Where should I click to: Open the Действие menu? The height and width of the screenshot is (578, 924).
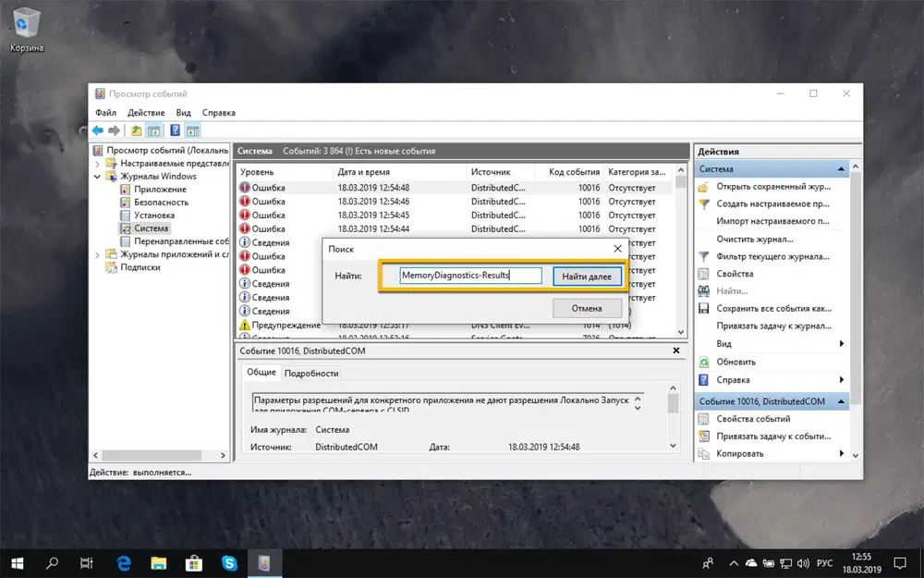145,112
